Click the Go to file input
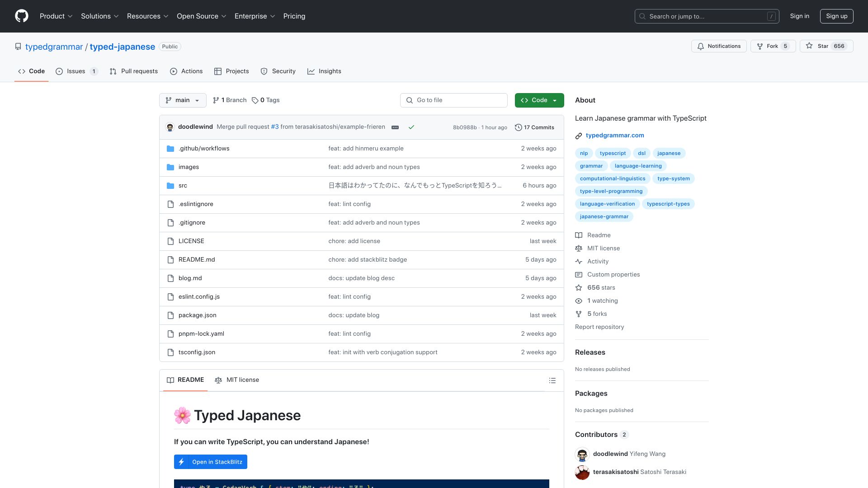868x488 pixels. tap(454, 100)
